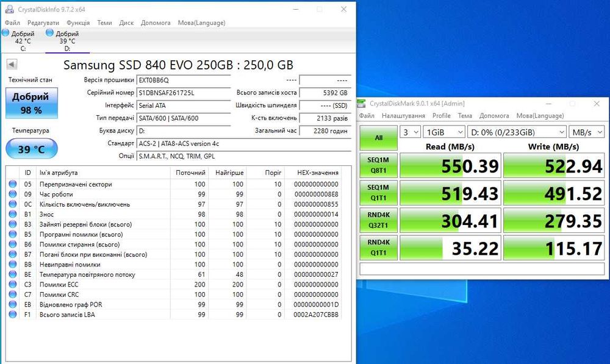Run the RND4K Q1T1 test
Screen dimensions: 610x364
tap(379, 248)
